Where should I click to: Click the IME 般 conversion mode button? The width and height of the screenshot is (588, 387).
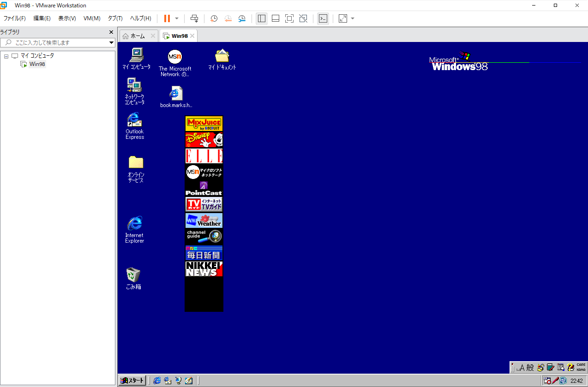point(530,367)
